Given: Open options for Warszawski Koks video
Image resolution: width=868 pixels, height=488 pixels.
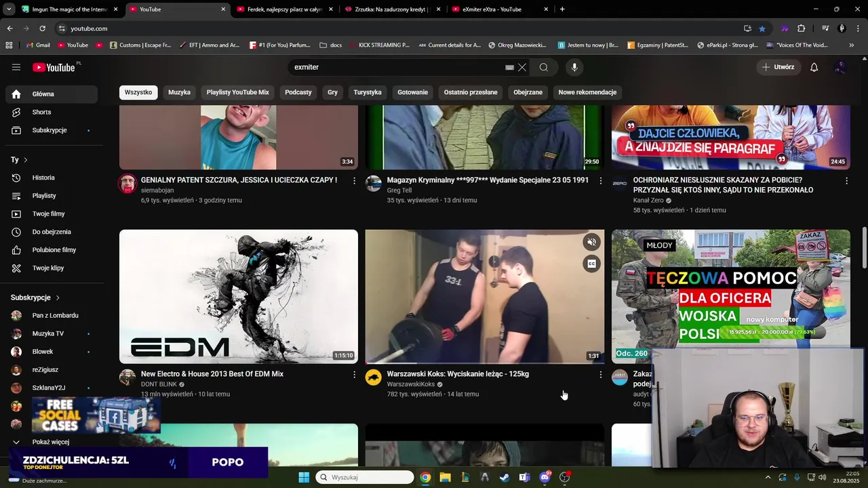Looking at the screenshot, I should click(x=600, y=374).
